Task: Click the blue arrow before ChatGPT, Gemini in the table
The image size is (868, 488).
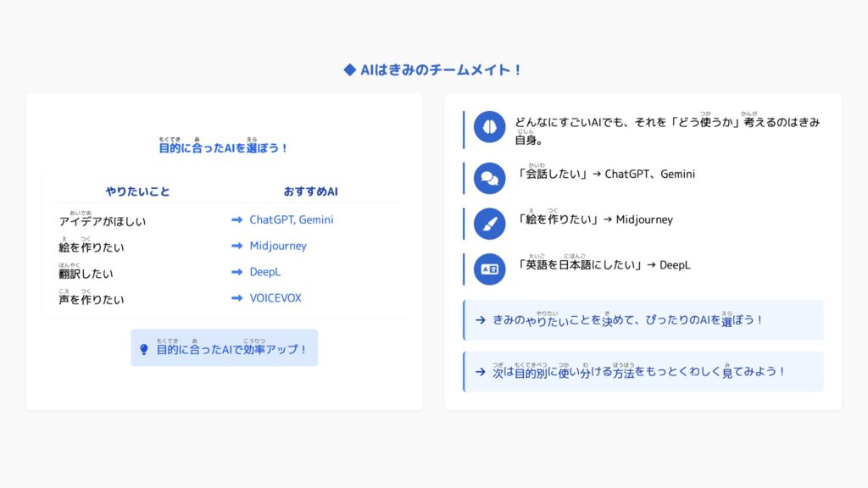Action: point(237,219)
